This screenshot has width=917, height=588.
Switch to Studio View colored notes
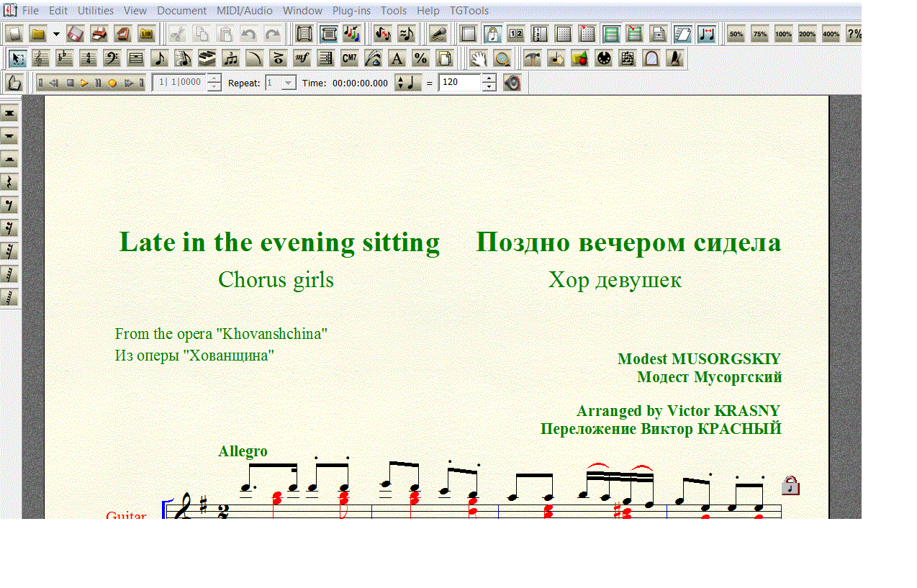click(351, 34)
